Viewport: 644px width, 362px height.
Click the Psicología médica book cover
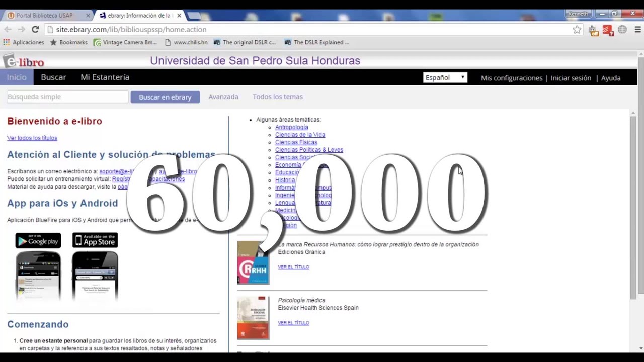click(x=253, y=318)
